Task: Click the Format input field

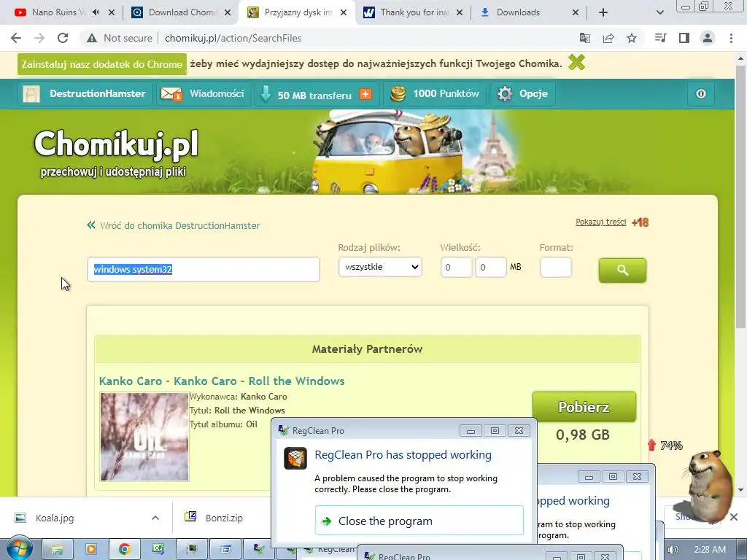Action: tap(555, 267)
